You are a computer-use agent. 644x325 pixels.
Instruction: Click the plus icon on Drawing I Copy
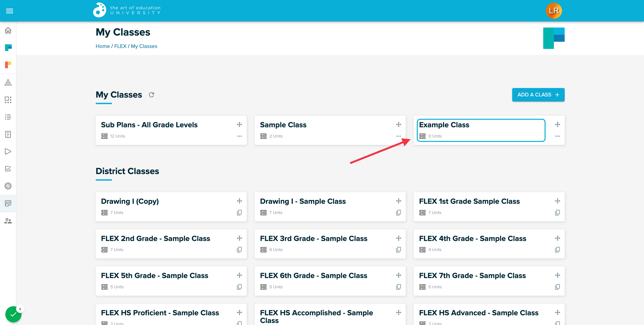[x=239, y=201]
